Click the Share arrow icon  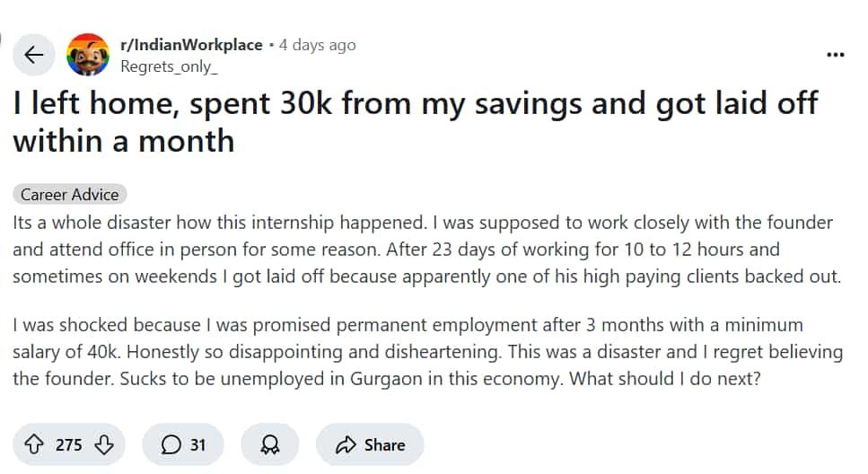(346, 444)
